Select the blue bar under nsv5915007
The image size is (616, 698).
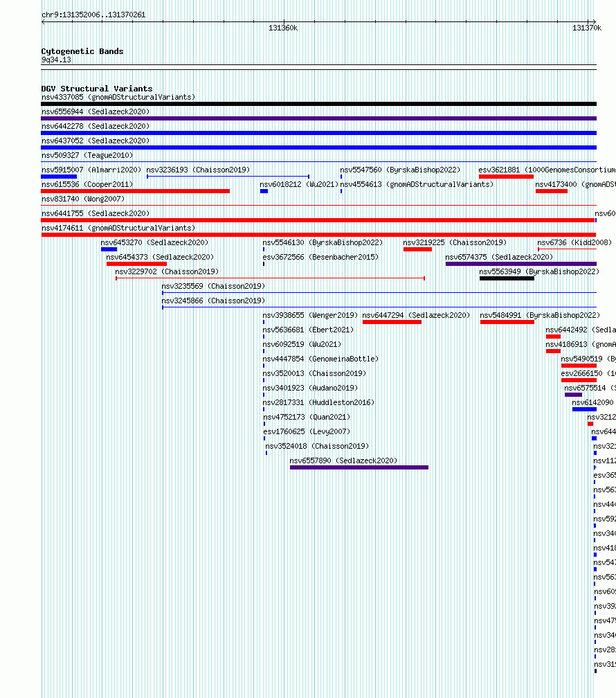click(59, 177)
